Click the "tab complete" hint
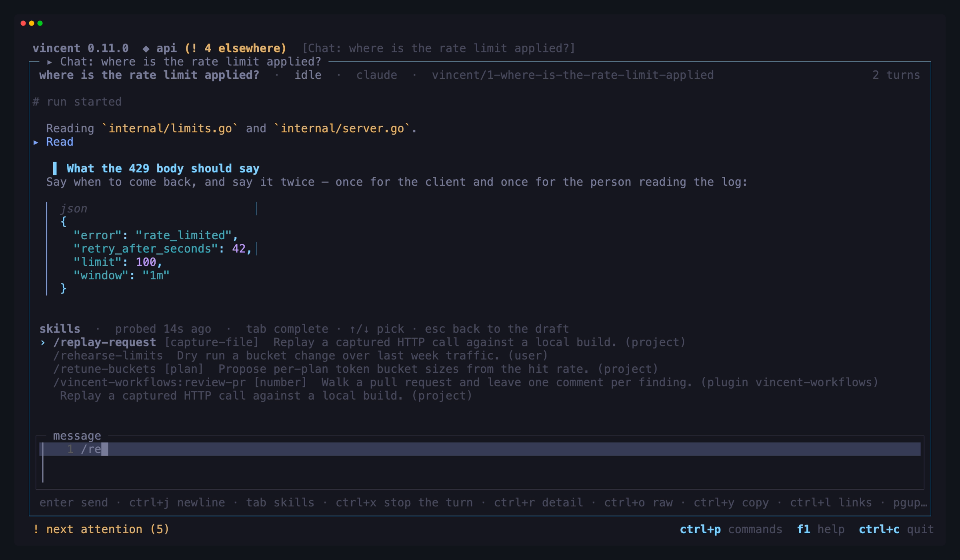960x560 pixels. click(x=287, y=329)
